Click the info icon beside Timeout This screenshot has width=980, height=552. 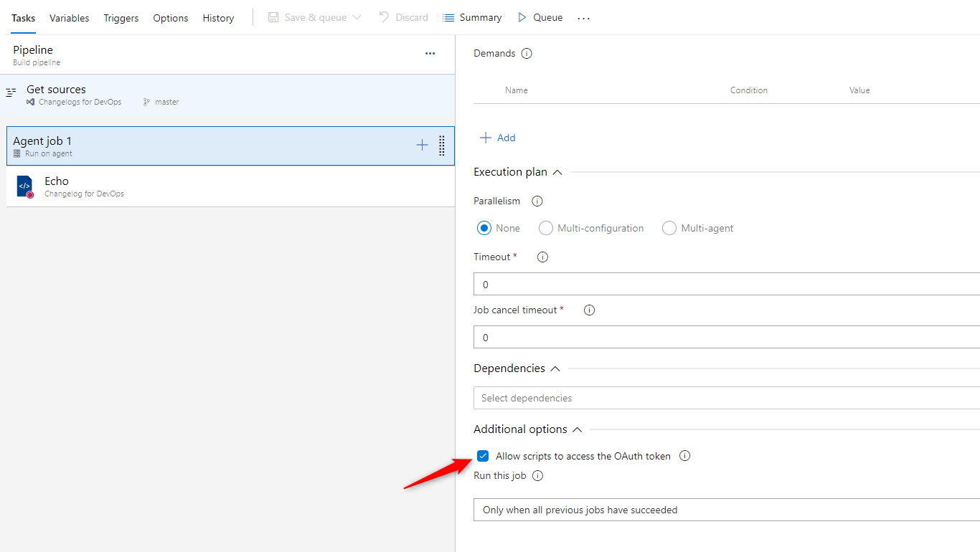click(542, 257)
